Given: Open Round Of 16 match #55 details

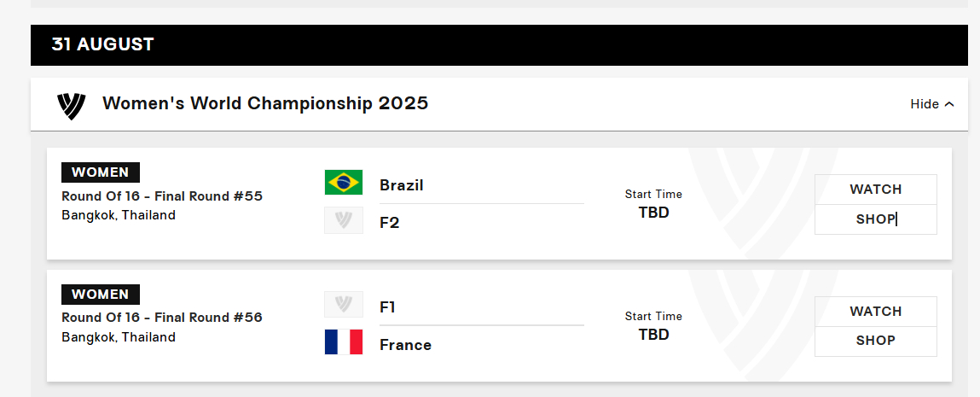Looking at the screenshot, I should point(162,196).
